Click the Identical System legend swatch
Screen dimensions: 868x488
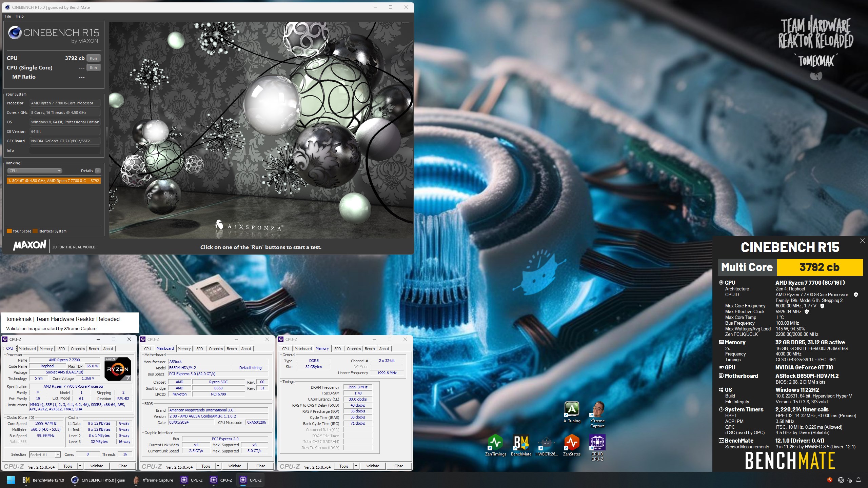tap(35, 231)
